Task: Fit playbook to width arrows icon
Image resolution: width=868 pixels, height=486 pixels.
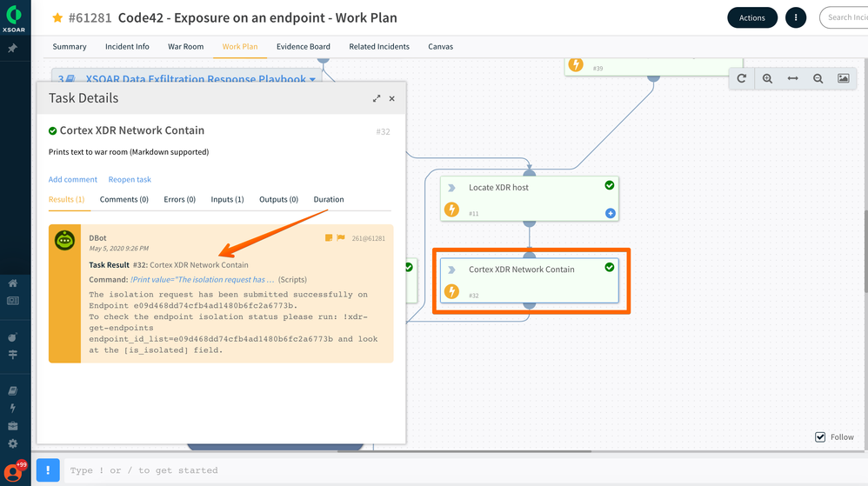Action: pyautogui.click(x=792, y=78)
